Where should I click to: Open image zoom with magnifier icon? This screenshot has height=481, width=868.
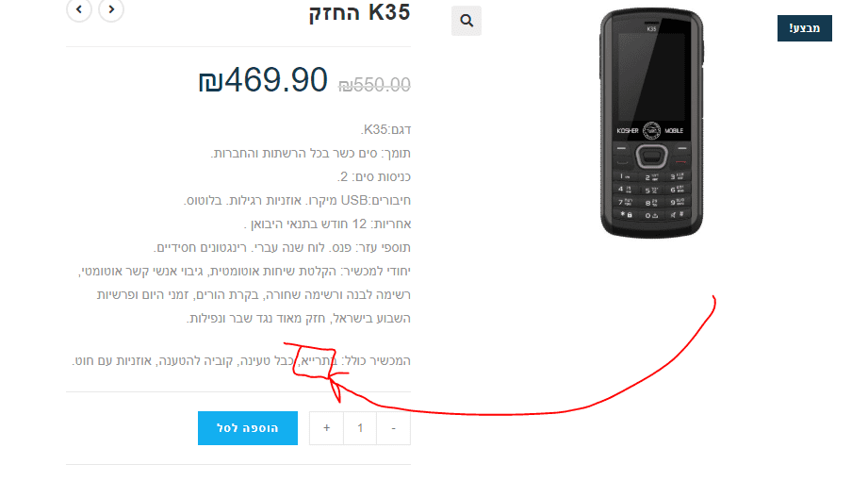coord(467,21)
